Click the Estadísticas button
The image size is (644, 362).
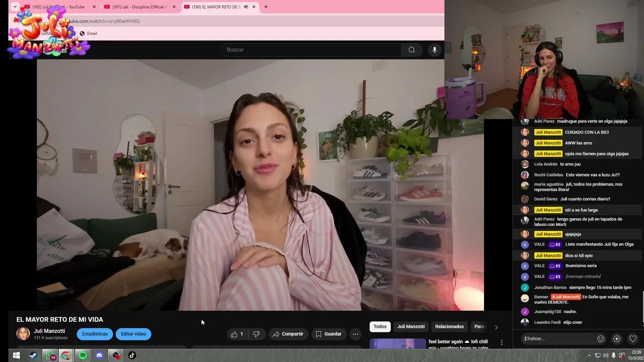[x=95, y=334]
